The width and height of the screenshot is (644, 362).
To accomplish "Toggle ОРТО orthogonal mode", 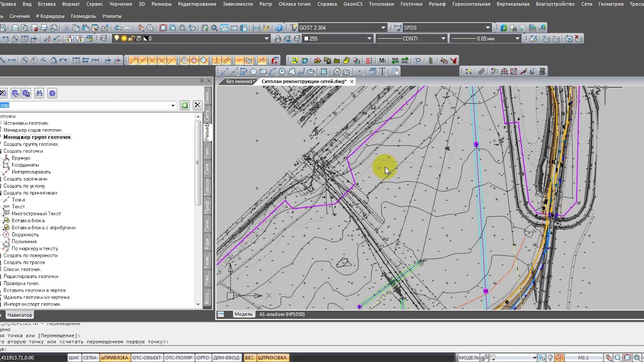I will 203,357.
